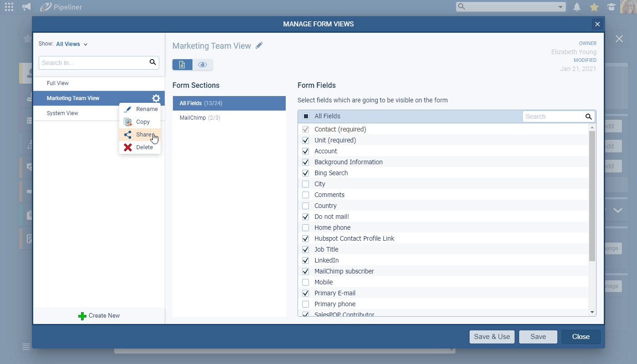This screenshot has width=637, height=364.
Task: Open the app grid launcher icon
Action: point(9,7)
